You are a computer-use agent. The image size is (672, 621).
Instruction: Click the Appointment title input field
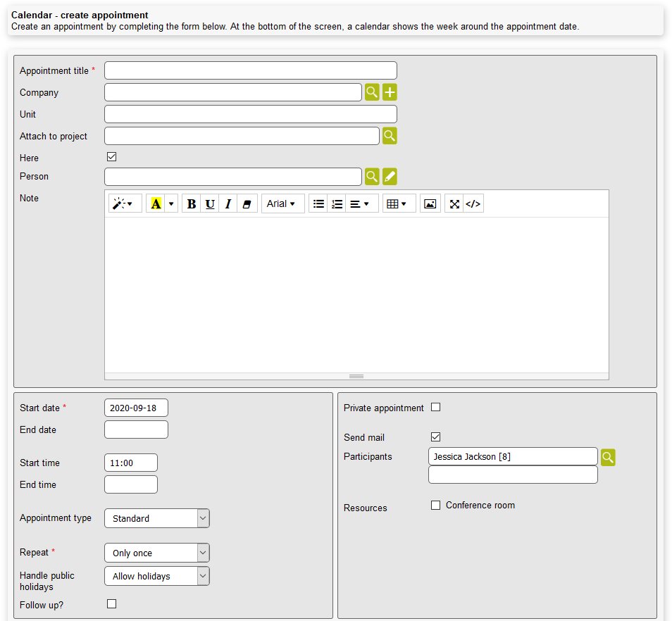coord(250,70)
